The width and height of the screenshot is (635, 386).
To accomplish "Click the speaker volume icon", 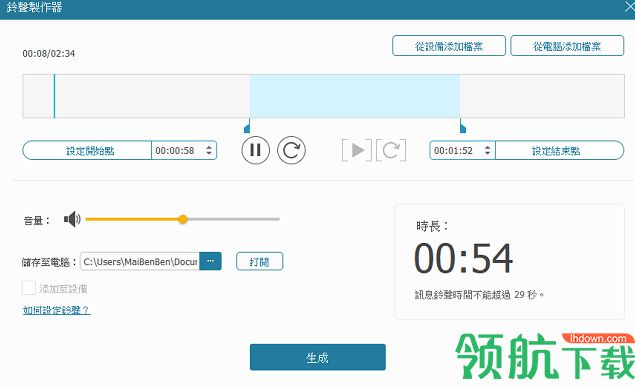I will click(x=72, y=219).
